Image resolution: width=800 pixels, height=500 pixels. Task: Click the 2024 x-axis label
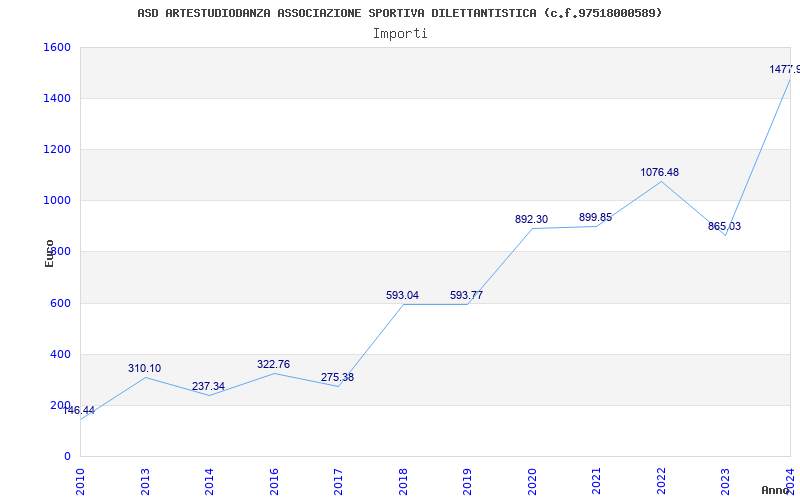point(790,481)
